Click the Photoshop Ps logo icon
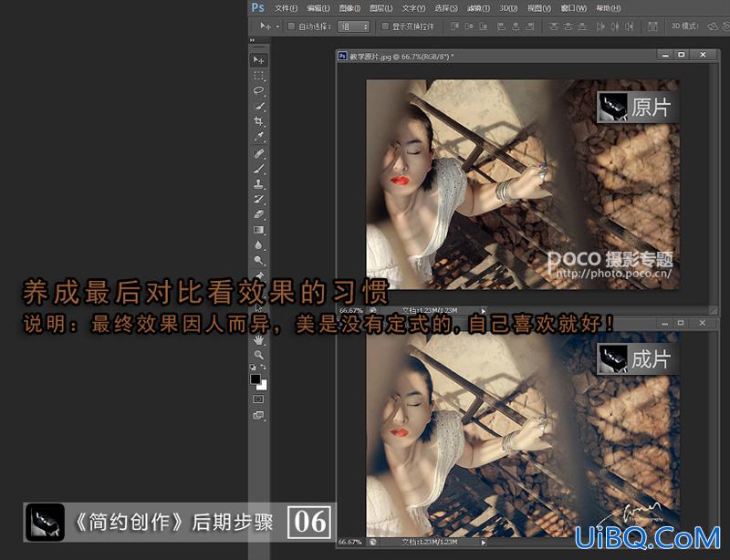This screenshot has height=560, width=730. click(x=258, y=7)
